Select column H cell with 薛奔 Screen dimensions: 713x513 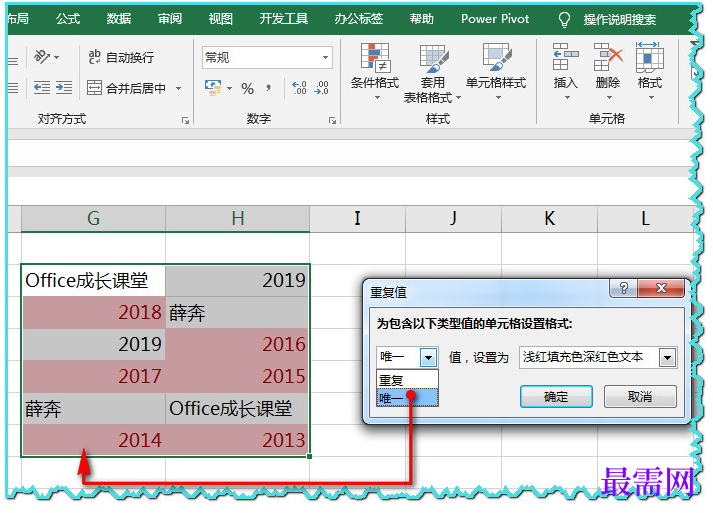coord(237,312)
